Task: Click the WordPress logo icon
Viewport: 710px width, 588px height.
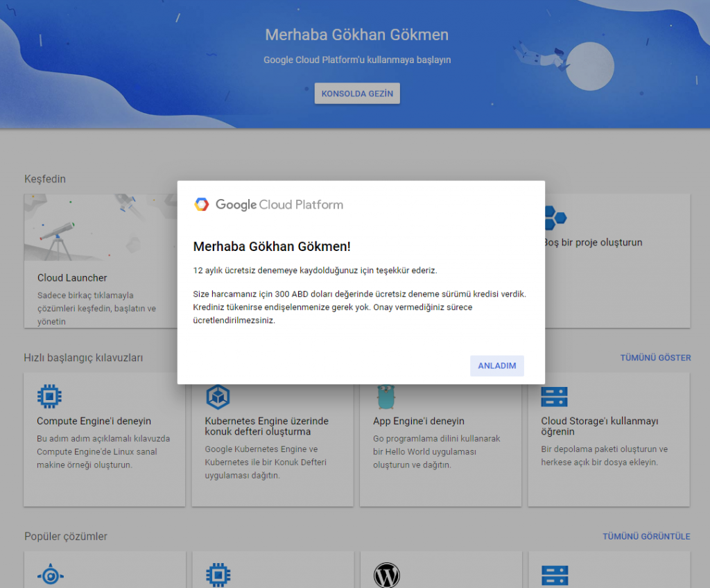Action: 387,576
